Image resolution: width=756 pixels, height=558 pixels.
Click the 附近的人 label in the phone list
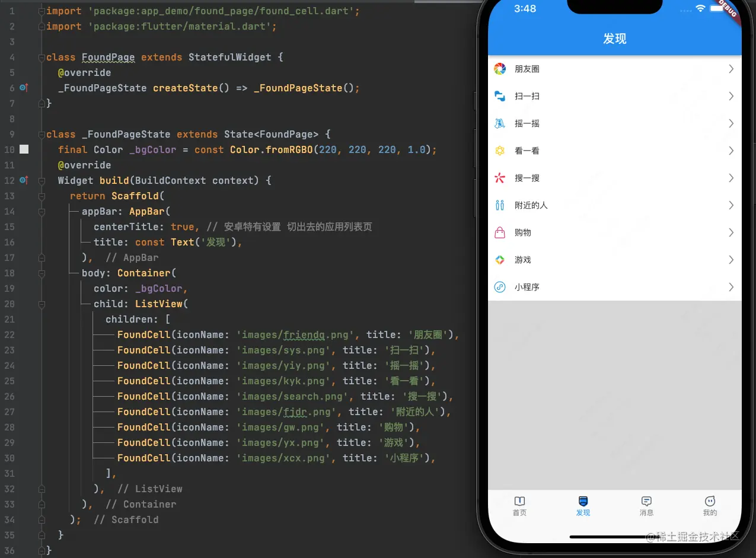(x=531, y=205)
